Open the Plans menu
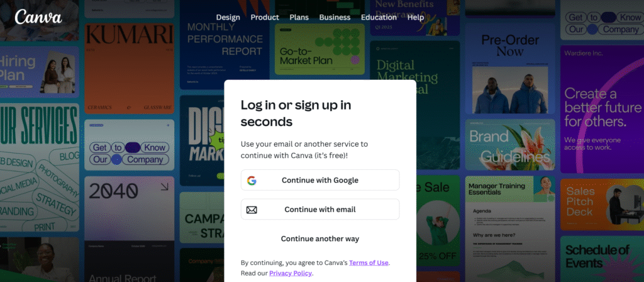This screenshot has width=644, height=282. point(299,17)
